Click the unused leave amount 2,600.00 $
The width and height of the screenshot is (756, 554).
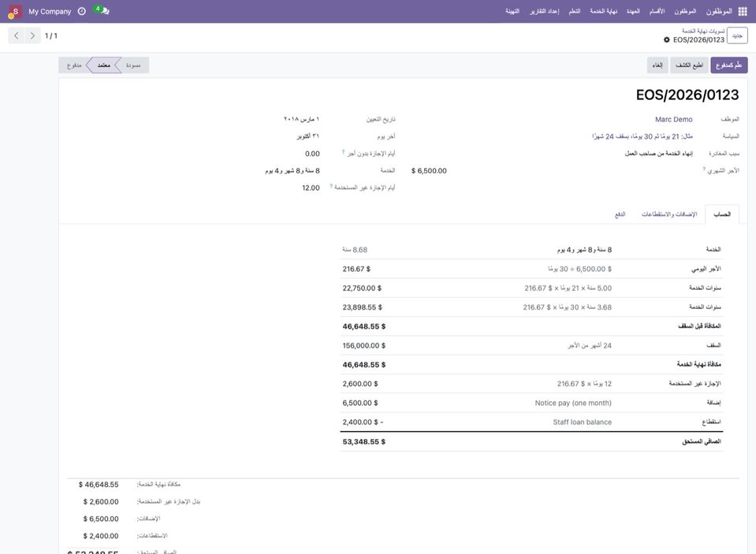[x=360, y=384]
